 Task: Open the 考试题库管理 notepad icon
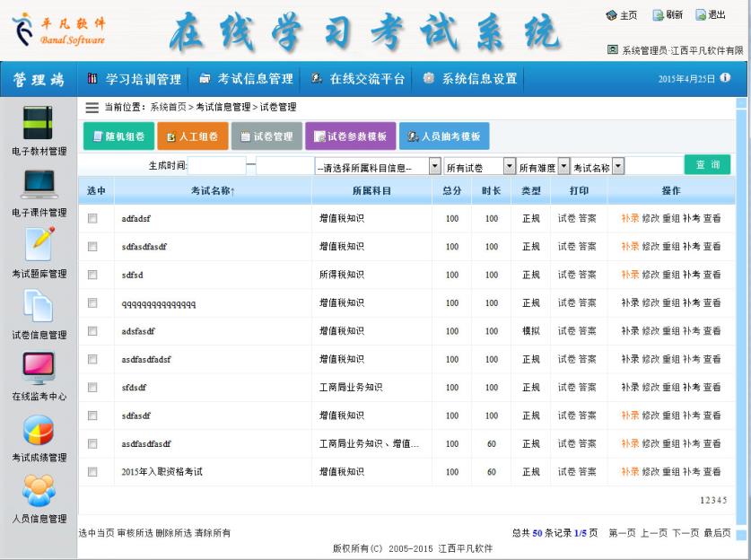click(x=38, y=245)
